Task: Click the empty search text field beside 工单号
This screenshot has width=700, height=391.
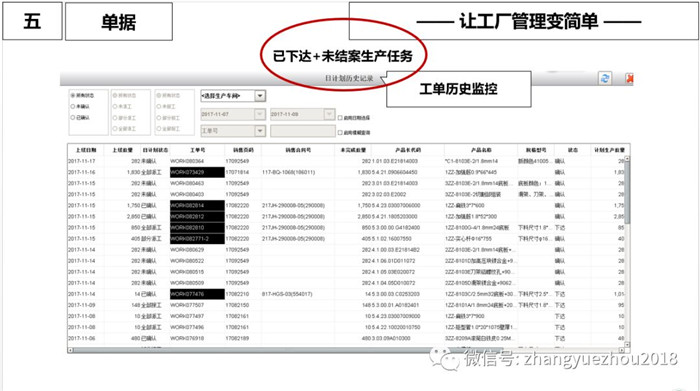Action: (x=303, y=131)
